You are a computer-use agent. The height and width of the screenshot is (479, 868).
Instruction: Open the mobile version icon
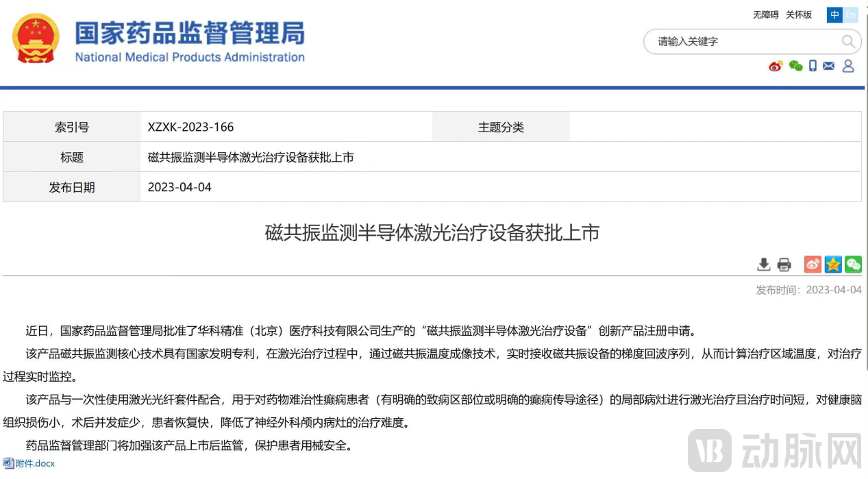813,66
